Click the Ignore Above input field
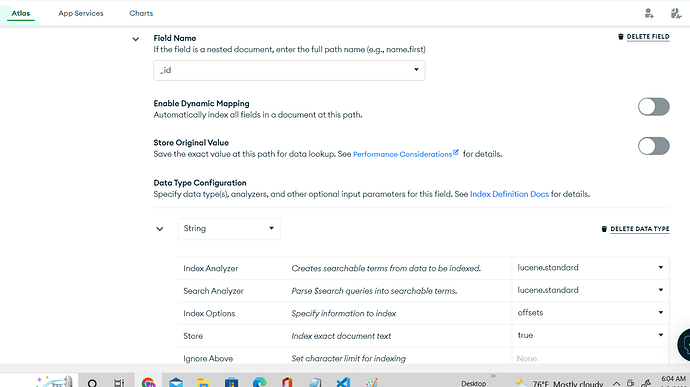The height and width of the screenshot is (387, 690). tap(590, 358)
